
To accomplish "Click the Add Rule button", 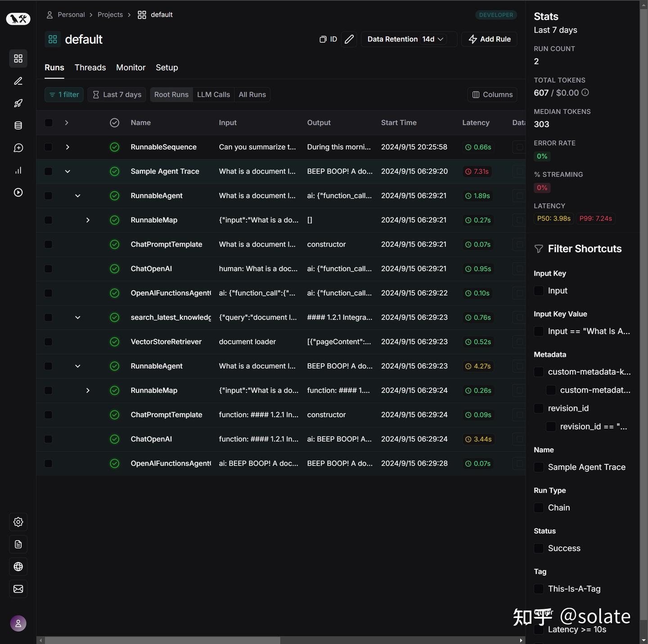I will (x=489, y=39).
